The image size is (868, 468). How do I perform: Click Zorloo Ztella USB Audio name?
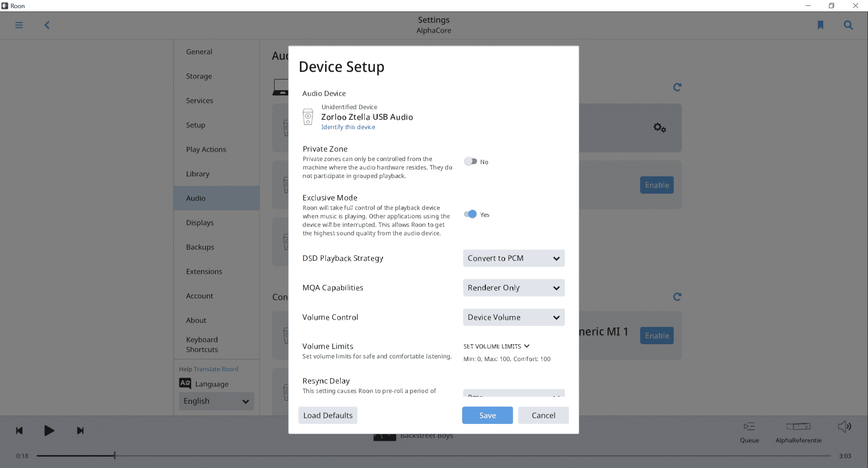(x=367, y=117)
